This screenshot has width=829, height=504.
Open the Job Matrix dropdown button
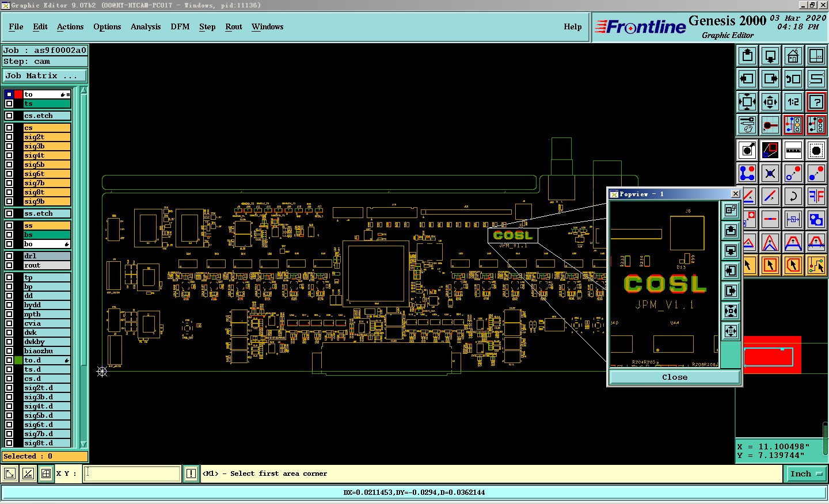point(45,75)
